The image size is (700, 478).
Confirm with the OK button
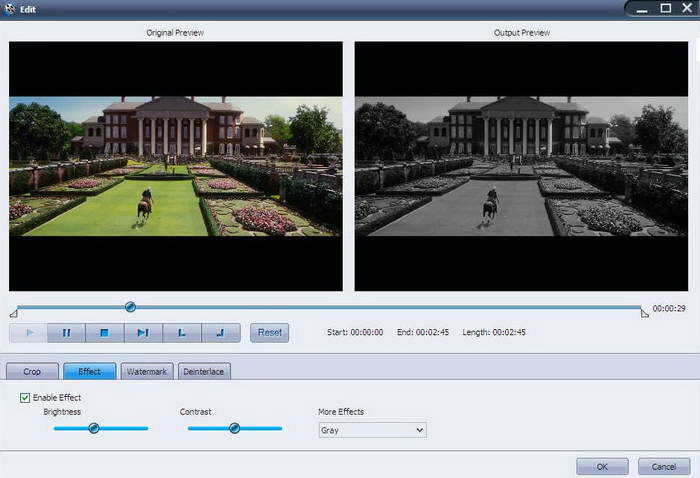(602, 467)
